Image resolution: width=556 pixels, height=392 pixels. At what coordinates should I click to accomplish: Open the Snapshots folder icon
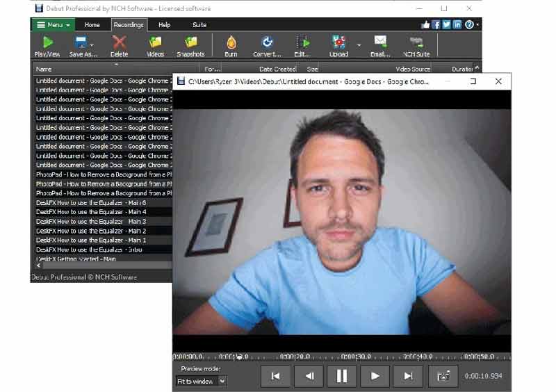click(190, 46)
